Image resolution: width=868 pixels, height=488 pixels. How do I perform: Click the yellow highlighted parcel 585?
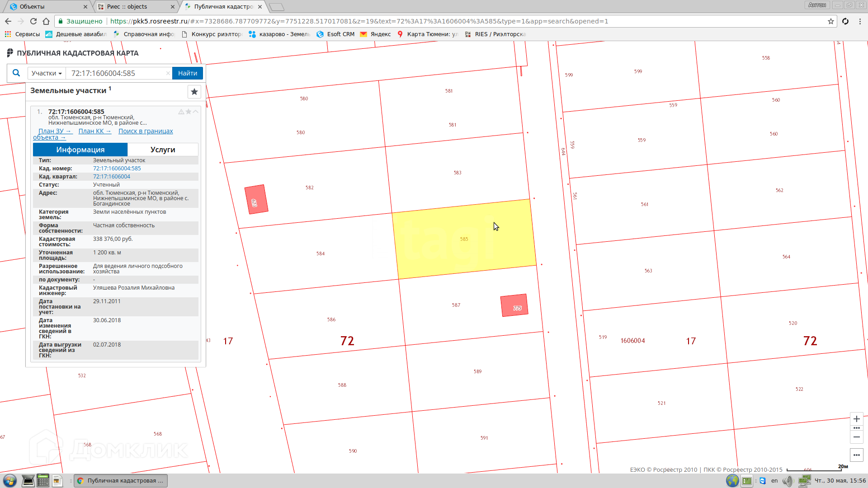pyautogui.click(x=463, y=239)
